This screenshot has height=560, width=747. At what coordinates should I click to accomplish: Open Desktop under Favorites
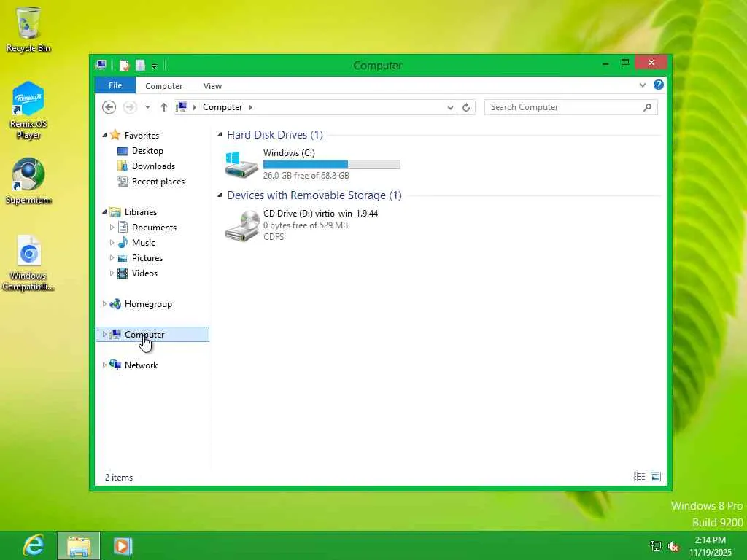[147, 151]
